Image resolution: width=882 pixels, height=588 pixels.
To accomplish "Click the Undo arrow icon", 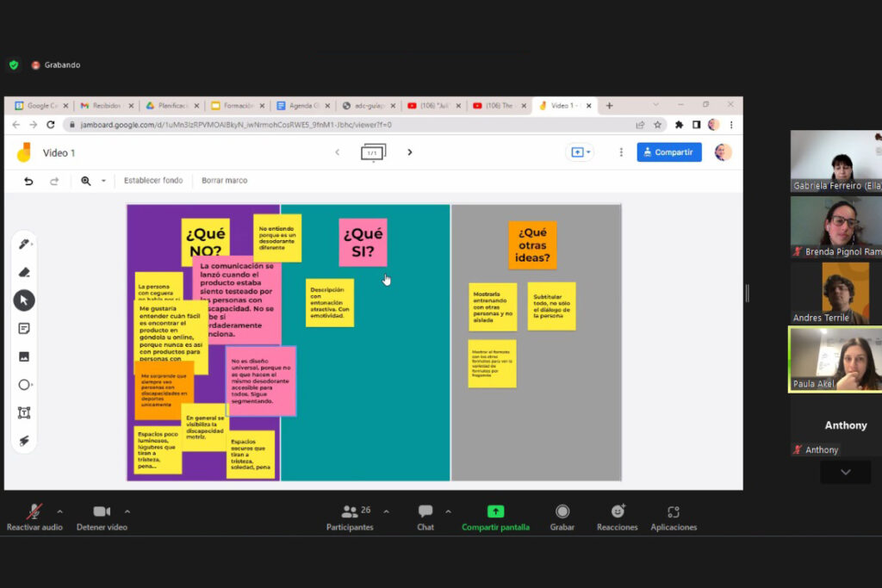I will 28,181.
